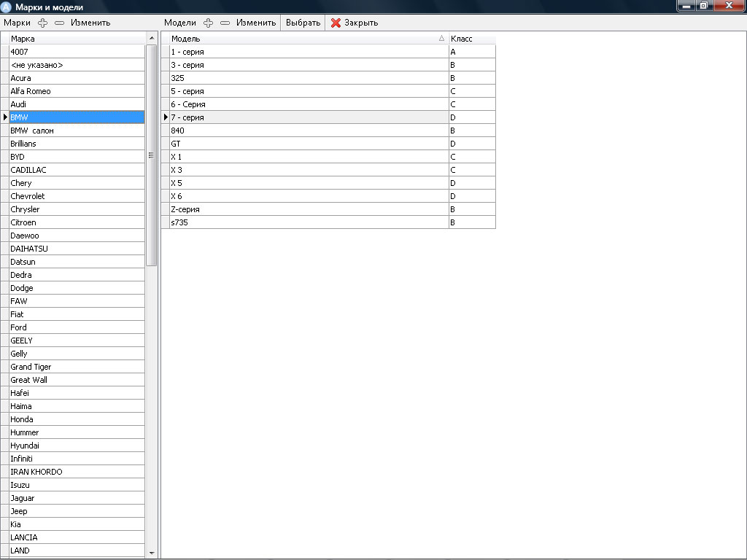Select the Kia brand
The image size is (747, 560).
point(77,524)
